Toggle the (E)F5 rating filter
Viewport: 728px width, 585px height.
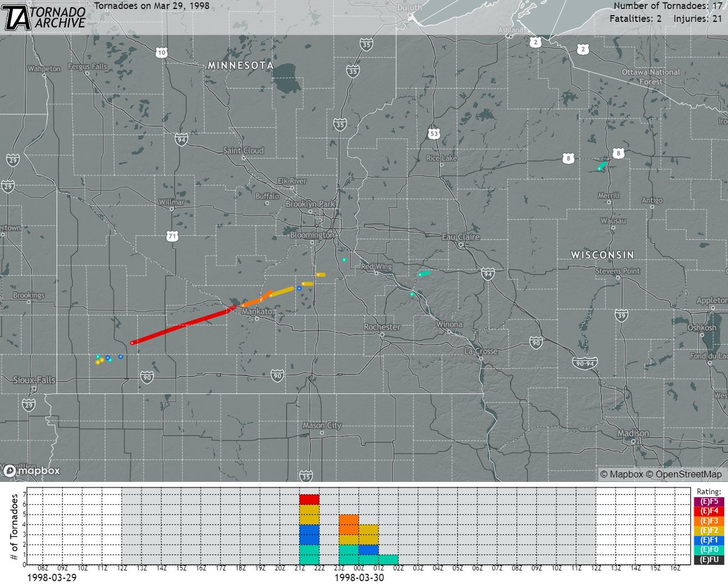[710, 502]
